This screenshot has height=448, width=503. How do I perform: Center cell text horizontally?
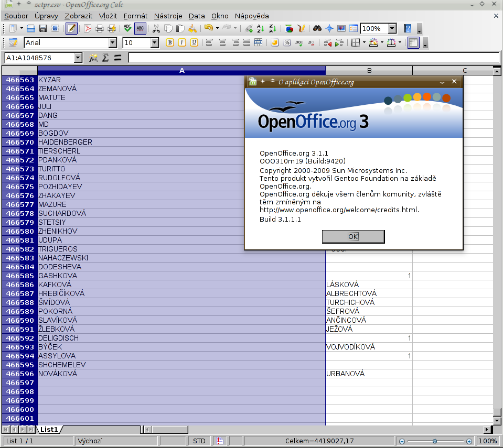pyautogui.click(x=222, y=42)
